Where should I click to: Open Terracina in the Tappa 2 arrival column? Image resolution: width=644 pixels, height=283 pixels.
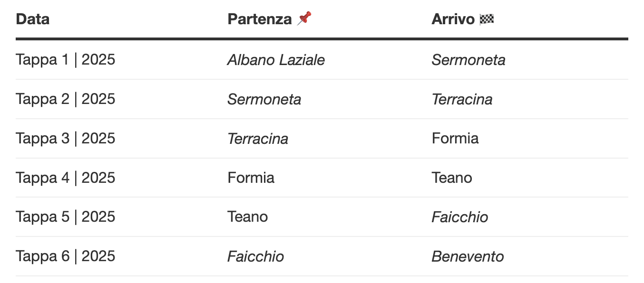point(462,99)
